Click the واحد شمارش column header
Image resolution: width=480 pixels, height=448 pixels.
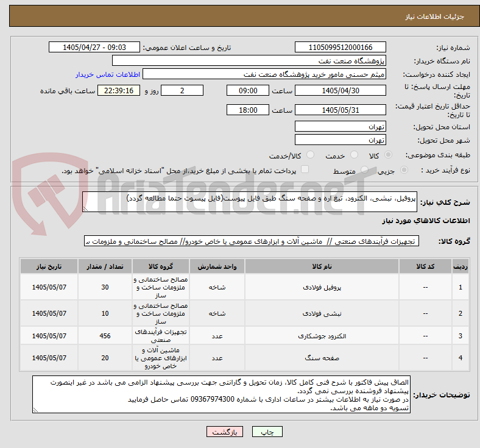click(217, 266)
